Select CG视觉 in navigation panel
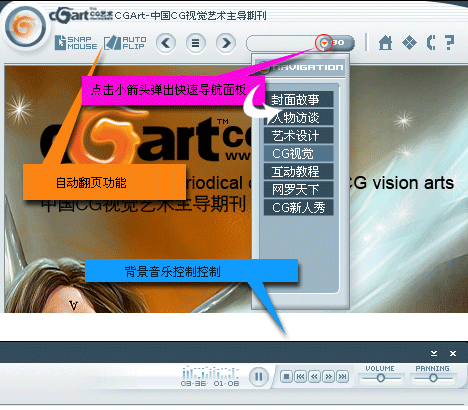Viewport: 468px width, 410px height. (299, 154)
